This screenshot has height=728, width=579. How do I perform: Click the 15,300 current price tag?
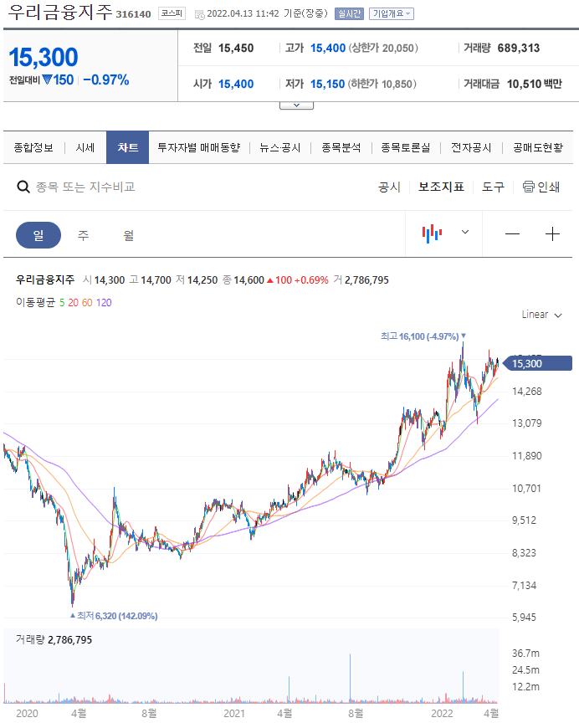[x=538, y=363]
